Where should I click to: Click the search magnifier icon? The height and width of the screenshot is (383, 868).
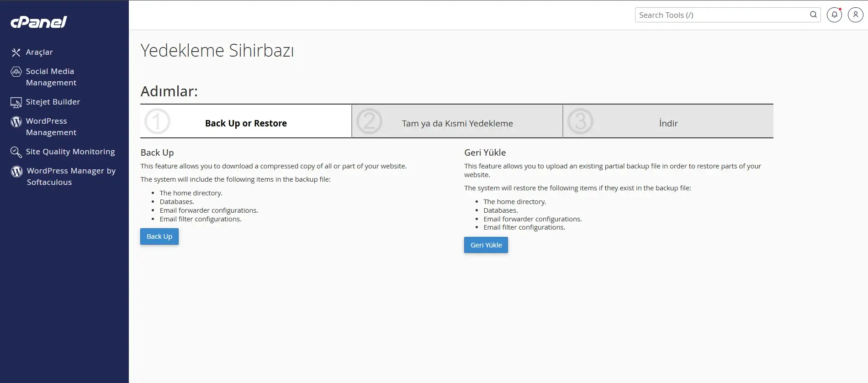pyautogui.click(x=813, y=15)
